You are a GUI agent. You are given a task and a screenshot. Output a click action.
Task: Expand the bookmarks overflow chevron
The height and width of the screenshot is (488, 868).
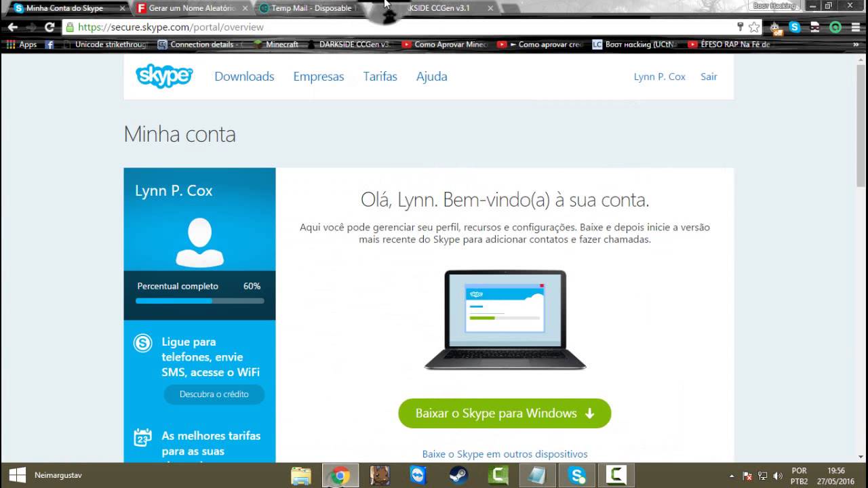(856, 44)
